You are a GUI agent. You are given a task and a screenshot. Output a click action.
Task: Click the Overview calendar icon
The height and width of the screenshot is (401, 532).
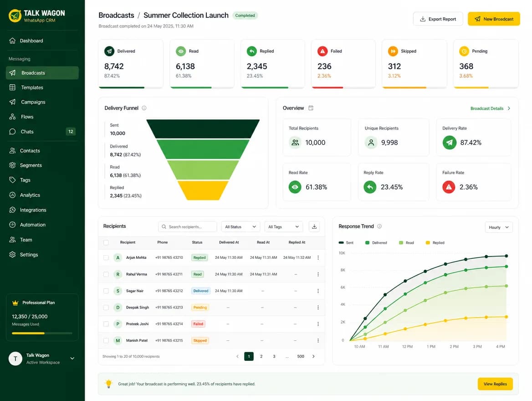coord(311,108)
